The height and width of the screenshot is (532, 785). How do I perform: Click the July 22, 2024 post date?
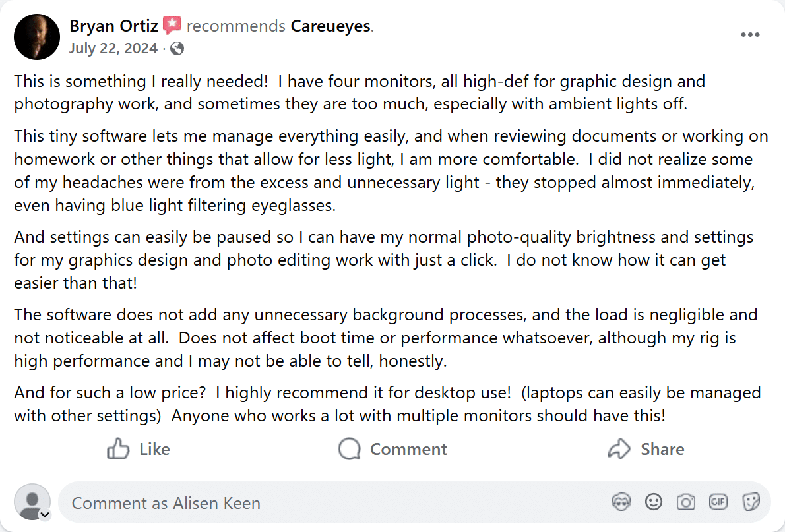coord(113,48)
